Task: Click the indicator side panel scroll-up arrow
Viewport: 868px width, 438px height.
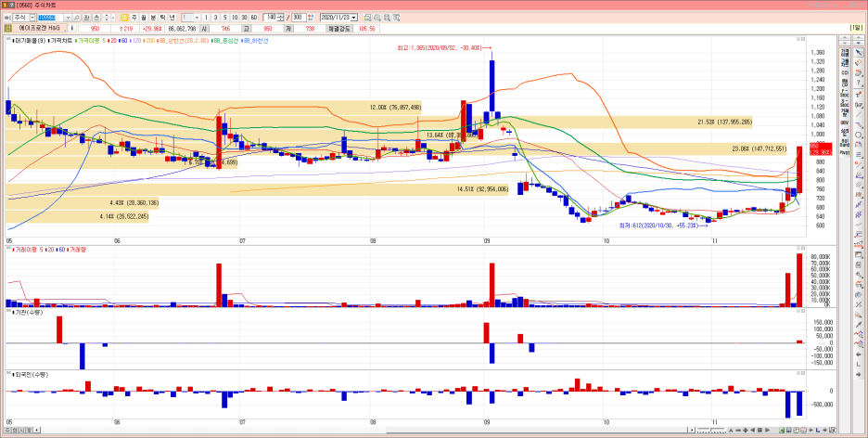Action: coord(844,37)
